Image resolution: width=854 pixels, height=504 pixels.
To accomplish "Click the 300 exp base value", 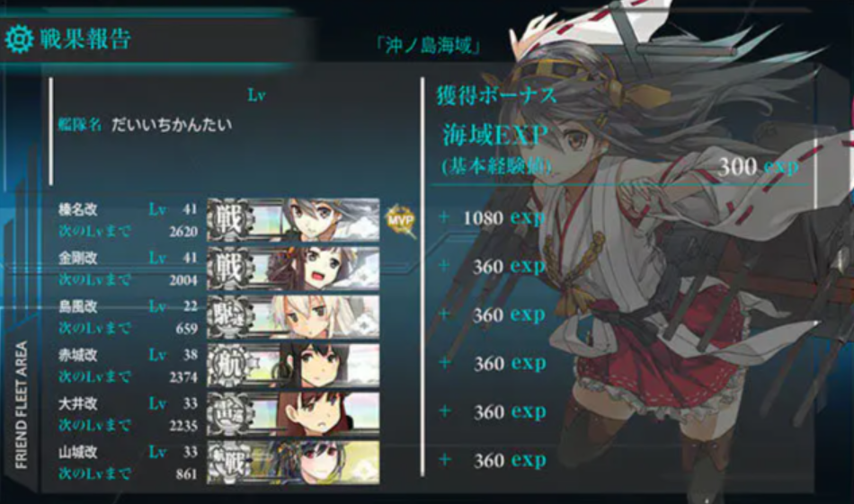I will pyautogui.click(x=759, y=166).
